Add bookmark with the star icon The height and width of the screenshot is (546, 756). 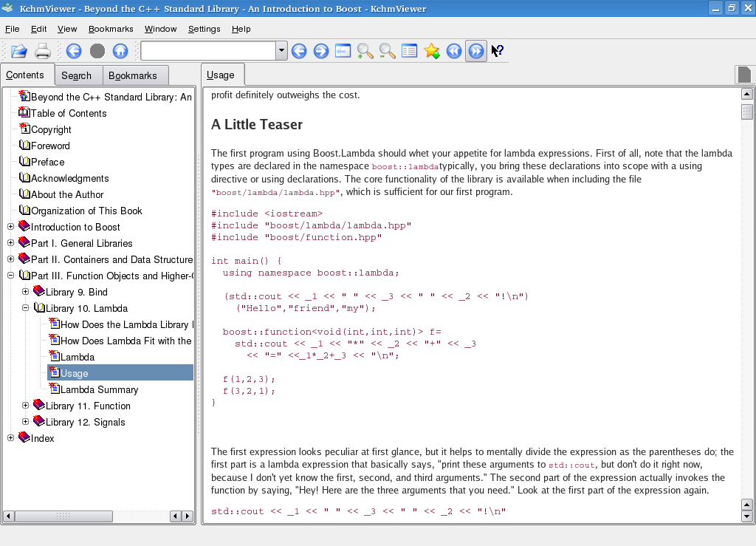[x=431, y=51]
